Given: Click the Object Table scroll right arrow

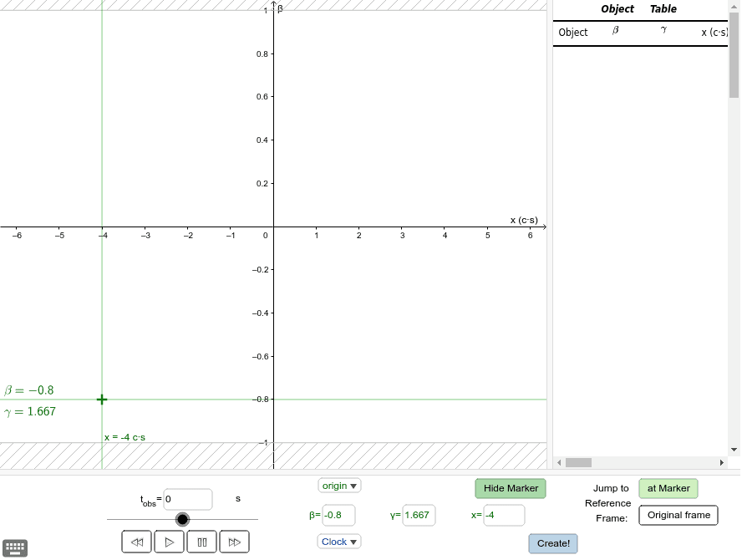Looking at the screenshot, I should click(x=722, y=462).
